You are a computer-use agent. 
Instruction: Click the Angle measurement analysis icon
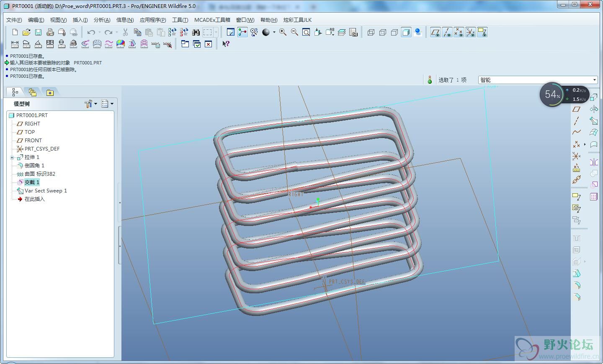click(x=38, y=44)
